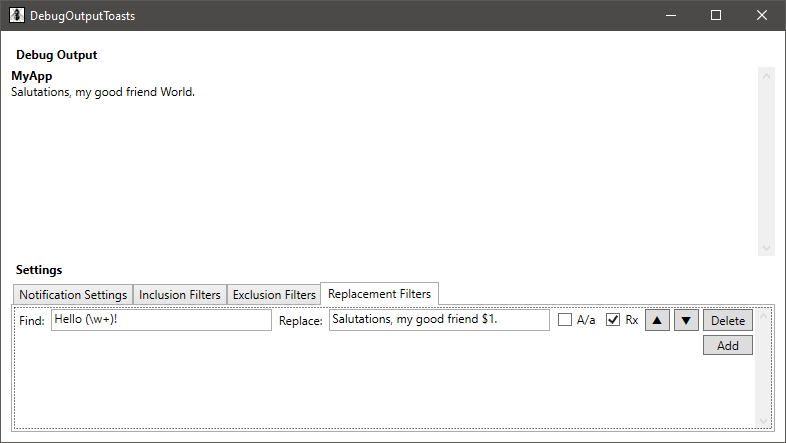Image resolution: width=786 pixels, height=443 pixels.
Task: Click debug output scrollbar down arrow
Action: click(x=766, y=248)
